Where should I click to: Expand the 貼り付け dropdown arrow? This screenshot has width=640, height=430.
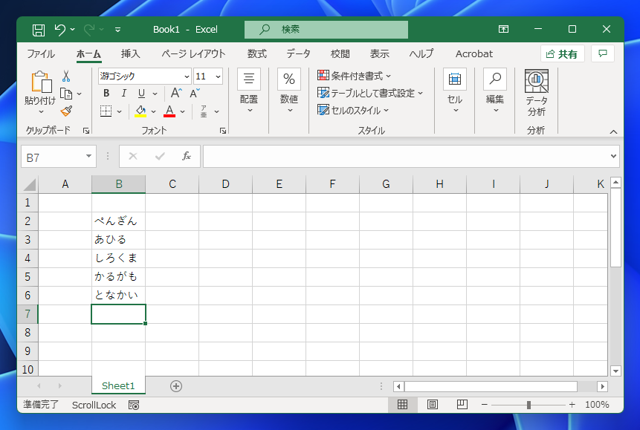pyautogui.click(x=41, y=111)
